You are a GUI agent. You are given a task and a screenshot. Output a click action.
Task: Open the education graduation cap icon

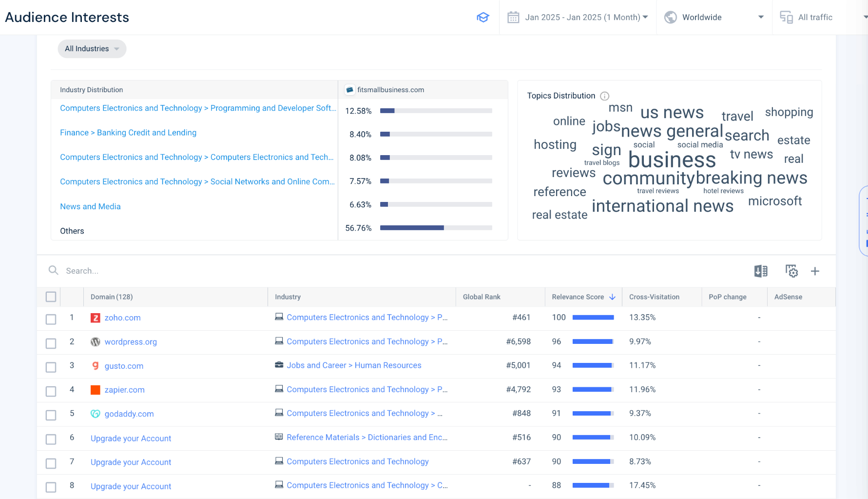click(482, 17)
